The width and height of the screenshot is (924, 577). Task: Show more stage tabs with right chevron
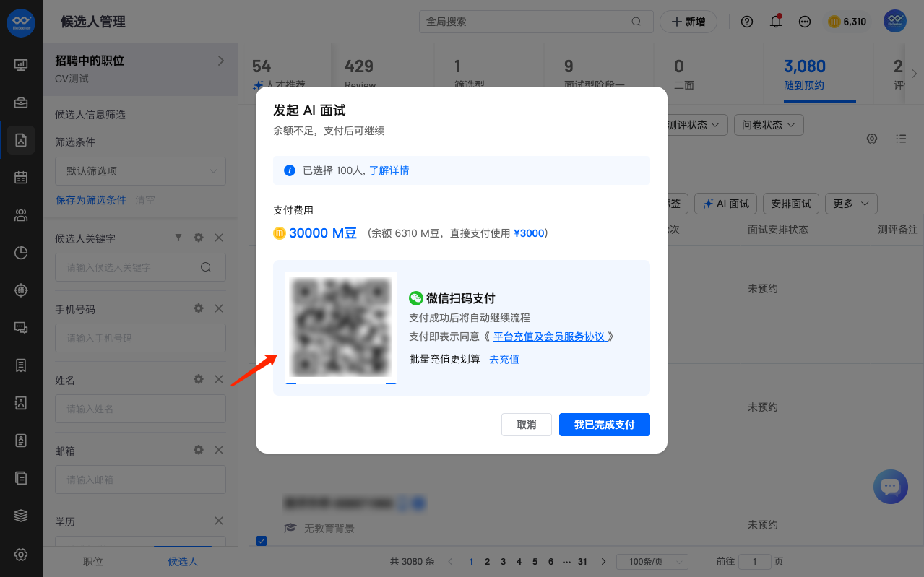tap(914, 74)
